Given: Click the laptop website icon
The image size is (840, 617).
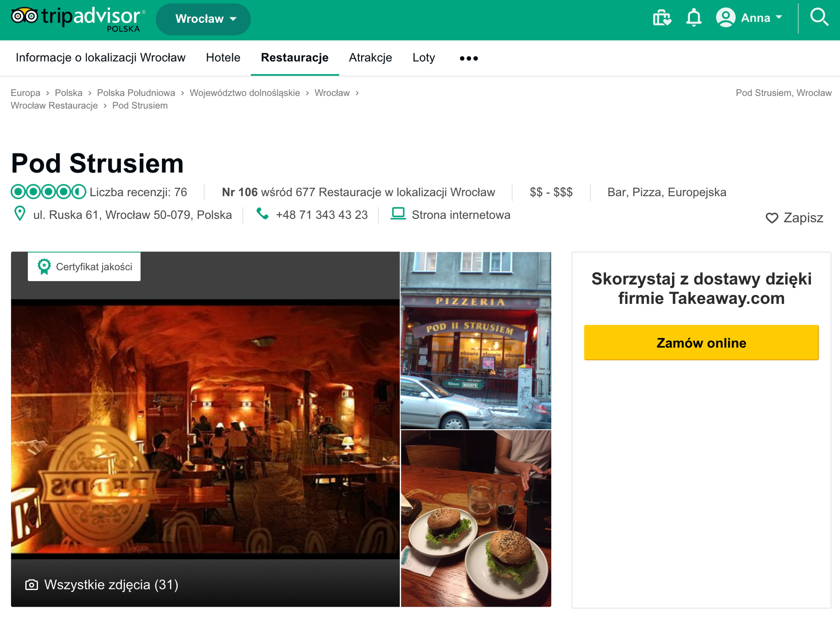Looking at the screenshot, I should click(398, 214).
